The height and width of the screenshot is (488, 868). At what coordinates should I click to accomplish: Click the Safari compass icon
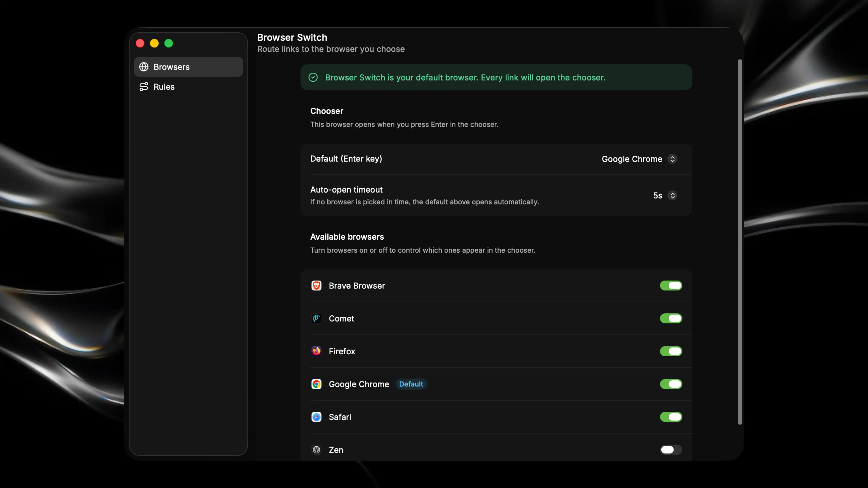coord(316,417)
